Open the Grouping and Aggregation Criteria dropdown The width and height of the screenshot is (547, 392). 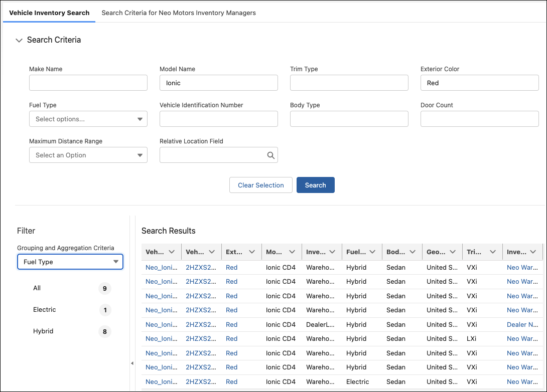[x=70, y=262]
